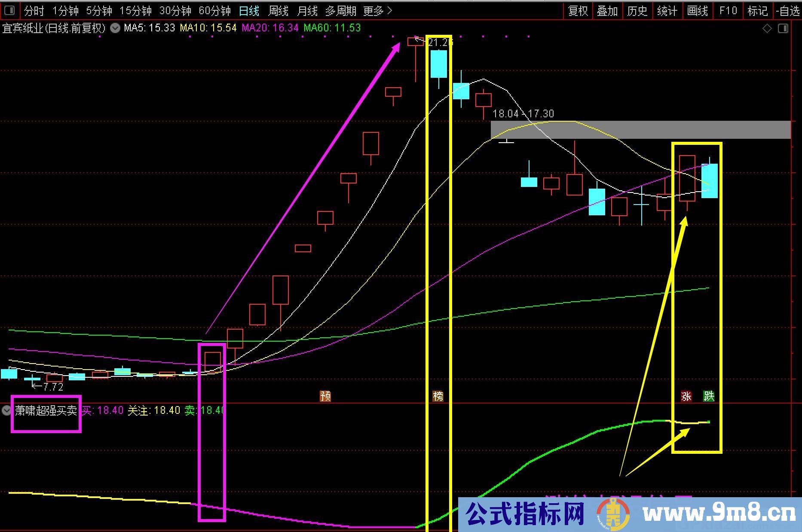802x532 pixels.
Task: Click the gray 18.04-17.30 price zone band
Action: pyautogui.click(x=640, y=130)
